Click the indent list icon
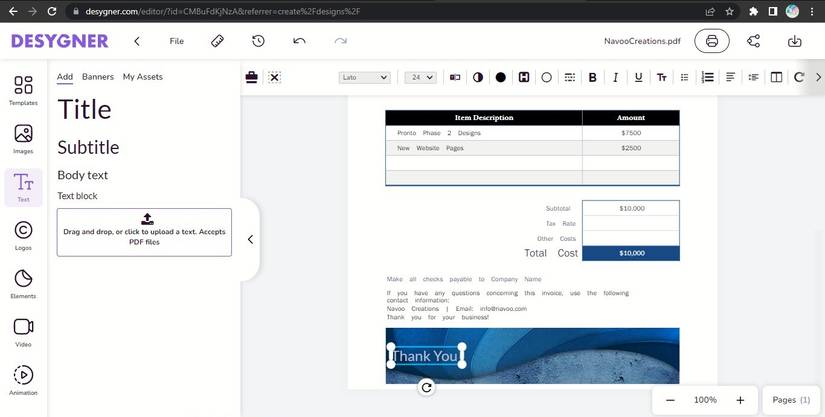Screen dimensions: 825x417 click(753, 77)
